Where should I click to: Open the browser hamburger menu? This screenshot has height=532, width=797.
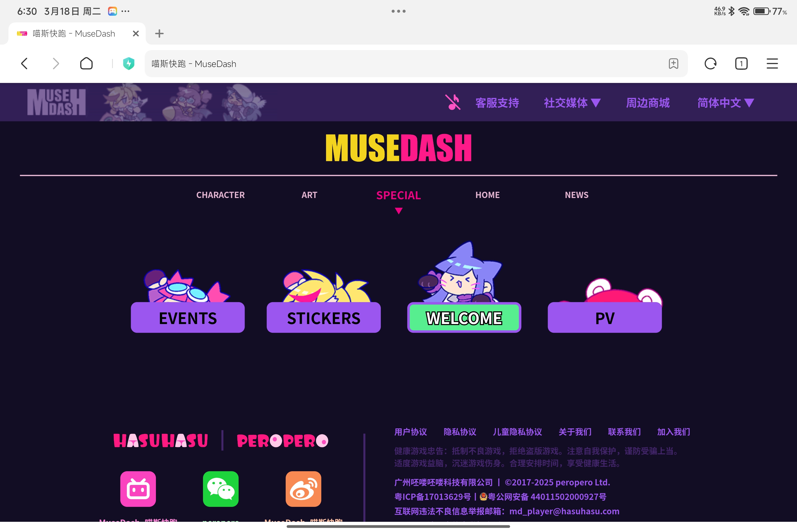[x=772, y=64]
